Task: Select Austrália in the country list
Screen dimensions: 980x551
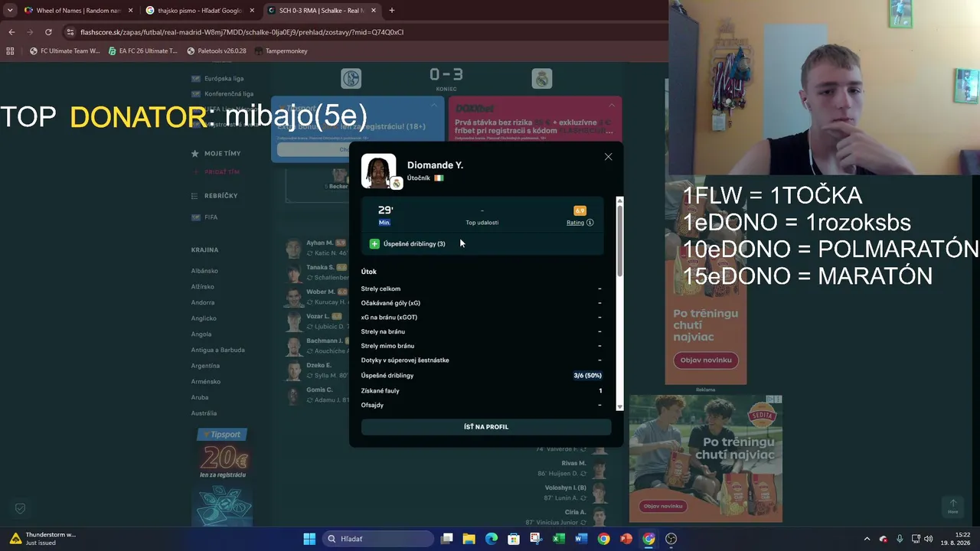Action: (x=204, y=413)
